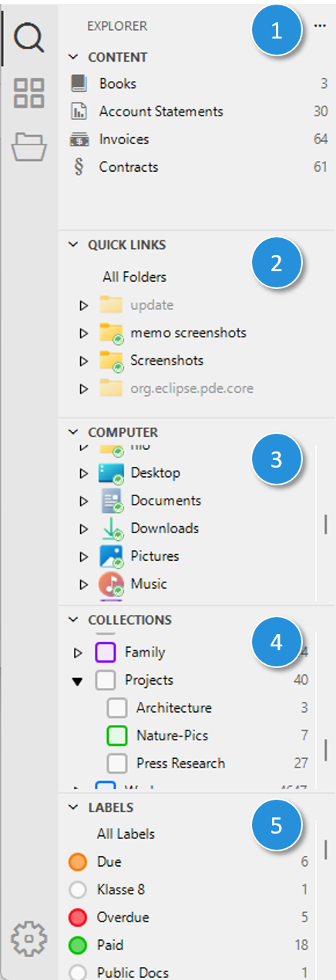The width and height of the screenshot is (336, 980).
Task: Open the search view magnifier icon
Action: (29, 36)
